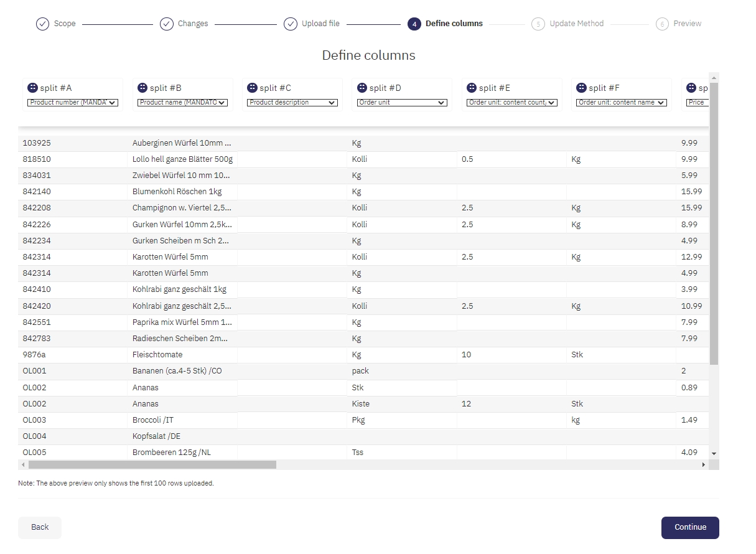This screenshot has width=756, height=554.
Task: Expand the Order unit column dropdown
Action: click(402, 103)
